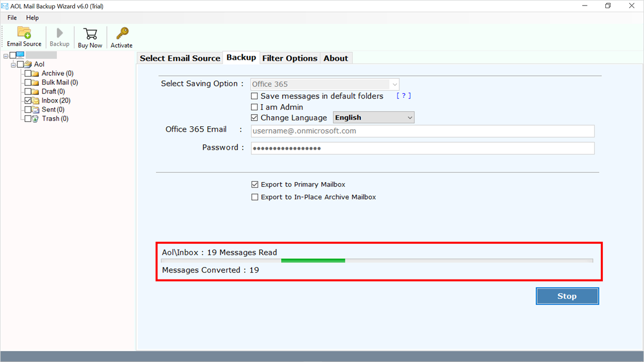Screen dimensions: 644x362
Task: Click 'Messages Converted : 19' status text
Action: pyautogui.click(x=210, y=270)
